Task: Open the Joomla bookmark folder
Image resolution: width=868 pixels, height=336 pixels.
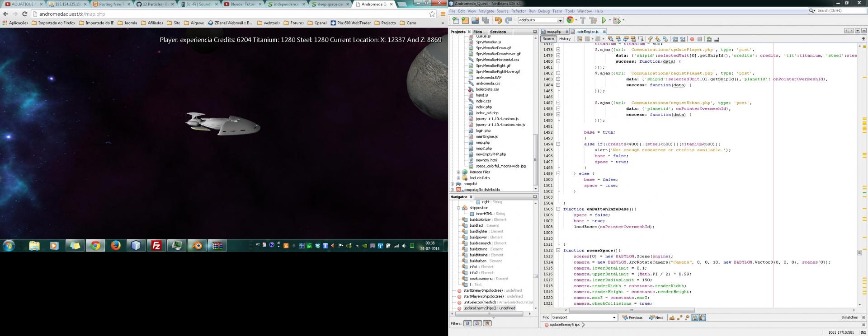Action: click(127, 23)
